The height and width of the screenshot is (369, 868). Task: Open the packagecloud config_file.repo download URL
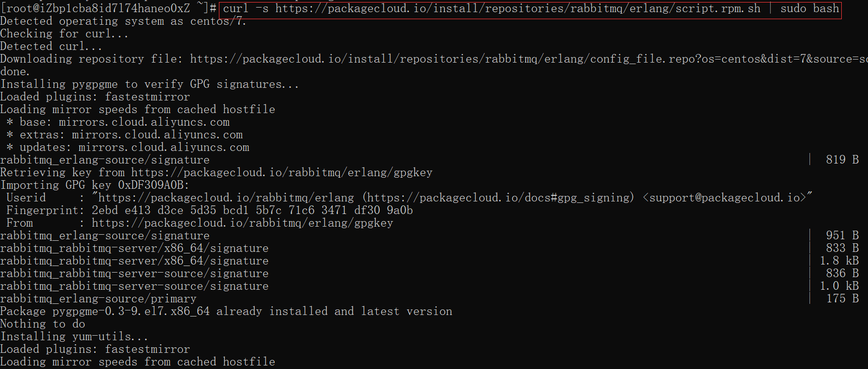pos(529,59)
